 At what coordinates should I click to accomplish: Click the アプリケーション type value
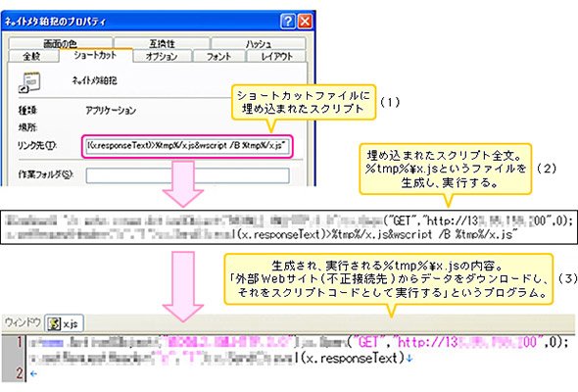point(111,111)
